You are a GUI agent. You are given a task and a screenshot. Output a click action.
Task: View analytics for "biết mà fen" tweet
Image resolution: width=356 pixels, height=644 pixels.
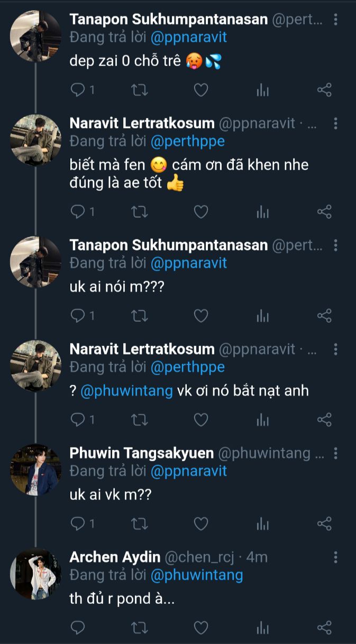click(x=262, y=212)
